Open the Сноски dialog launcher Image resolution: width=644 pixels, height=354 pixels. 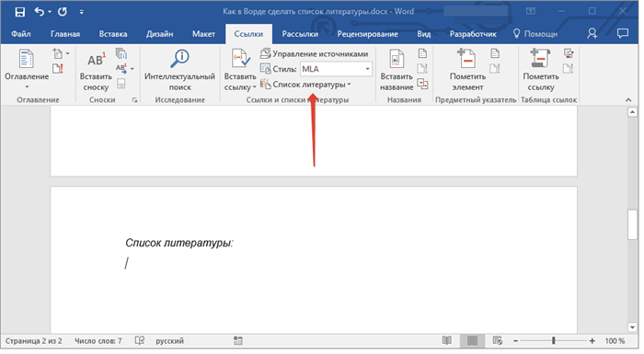click(134, 100)
